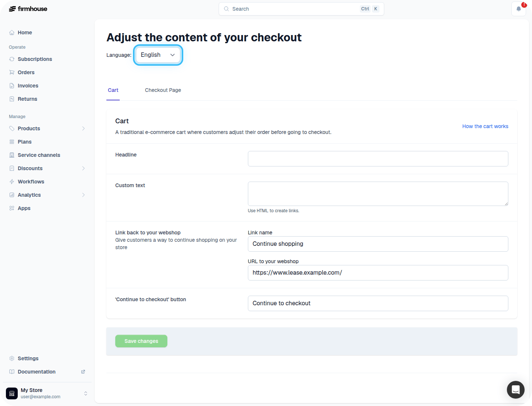This screenshot has width=532, height=406.
Task: Click the search magnifier icon
Action: 226,9
